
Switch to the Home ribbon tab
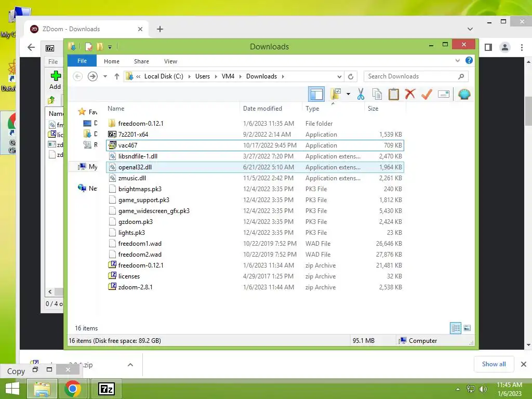[x=112, y=61]
